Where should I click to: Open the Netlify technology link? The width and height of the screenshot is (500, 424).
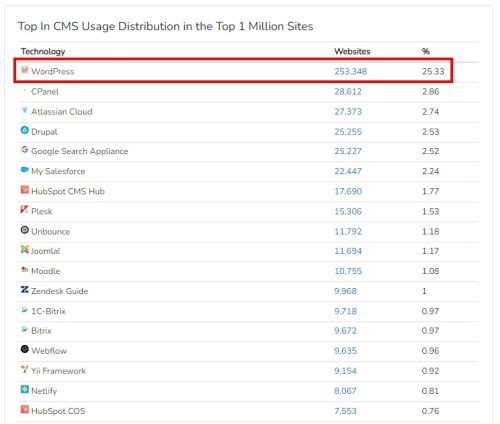coord(44,391)
